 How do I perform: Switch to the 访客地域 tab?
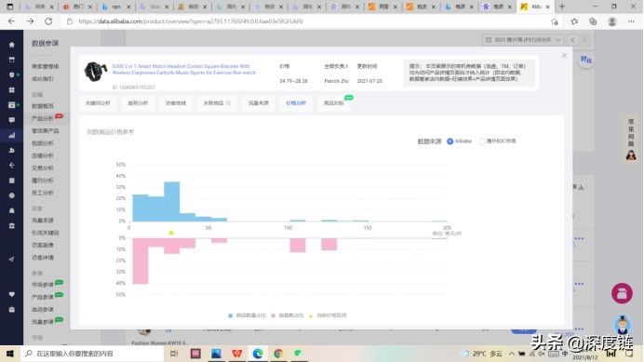click(176, 103)
